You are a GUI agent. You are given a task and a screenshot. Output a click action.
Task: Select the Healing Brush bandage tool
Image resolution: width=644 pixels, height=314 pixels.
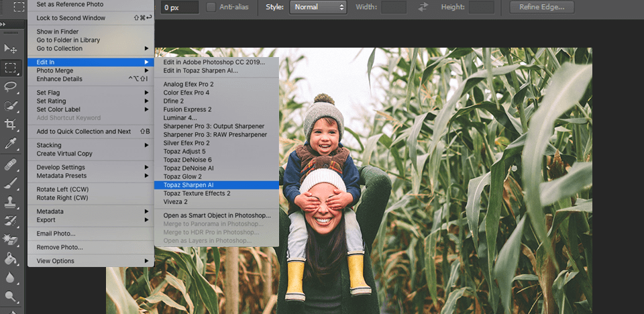point(10,164)
